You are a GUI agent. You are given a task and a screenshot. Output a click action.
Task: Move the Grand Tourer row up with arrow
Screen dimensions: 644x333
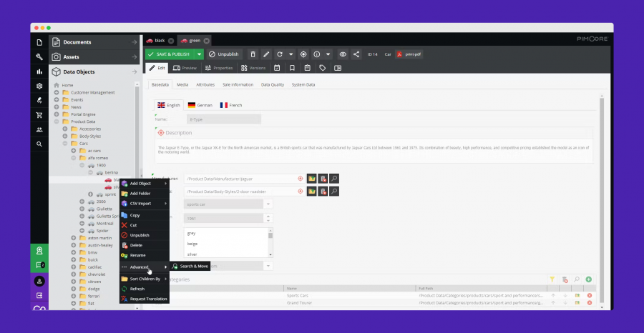(553, 303)
